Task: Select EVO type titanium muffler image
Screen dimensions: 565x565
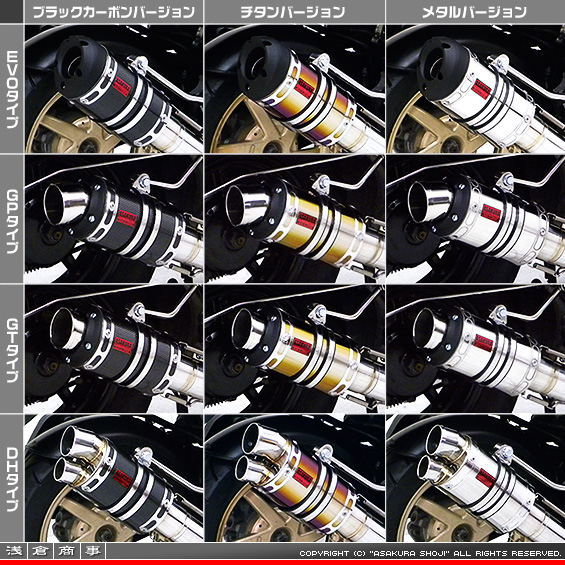Action: [295, 89]
